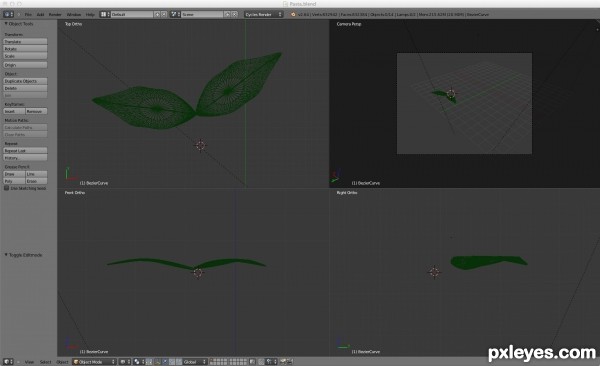Viewport: 600px width, 366px height.
Task: Select the Grease Pencil Line button
Action: click(36, 174)
